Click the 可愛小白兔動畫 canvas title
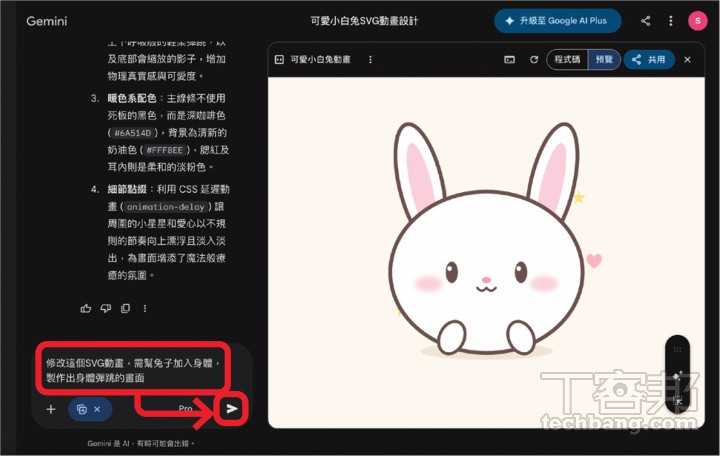The height and width of the screenshot is (456, 720). [x=321, y=60]
